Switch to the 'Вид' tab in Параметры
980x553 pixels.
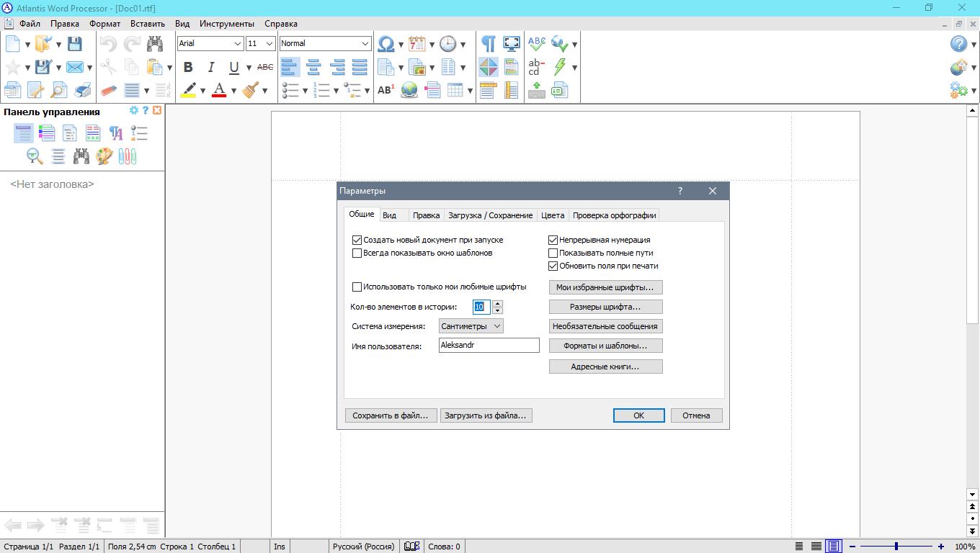pyautogui.click(x=389, y=215)
